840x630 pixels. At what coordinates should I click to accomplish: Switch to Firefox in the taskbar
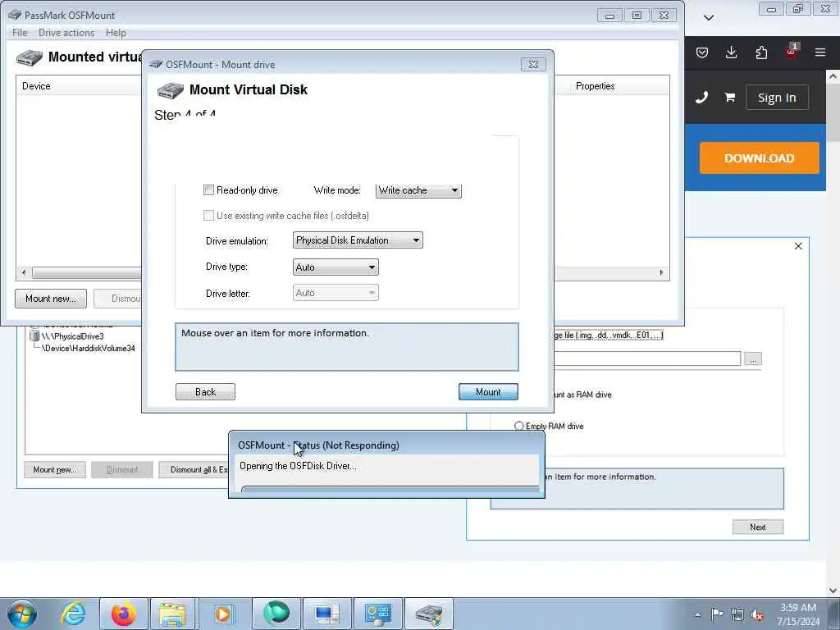pyautogui.click(x=124, y=614)
